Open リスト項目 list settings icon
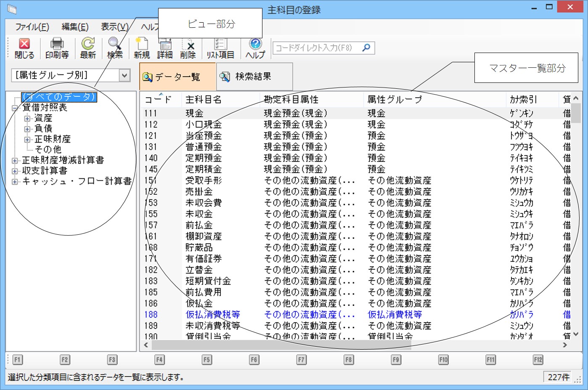The height and width of the screenshot is (390, 588). [220, 48]
